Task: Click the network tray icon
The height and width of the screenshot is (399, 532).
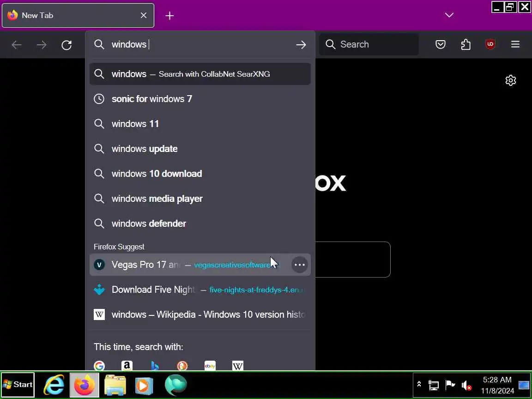Action: point(433,385)
